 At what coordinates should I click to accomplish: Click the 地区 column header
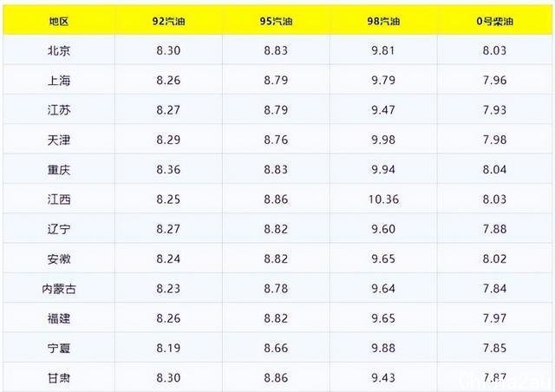point(59,21)
